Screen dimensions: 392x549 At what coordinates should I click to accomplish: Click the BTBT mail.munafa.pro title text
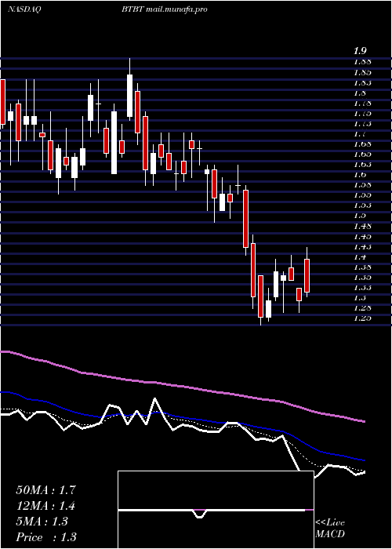(165, 9)
